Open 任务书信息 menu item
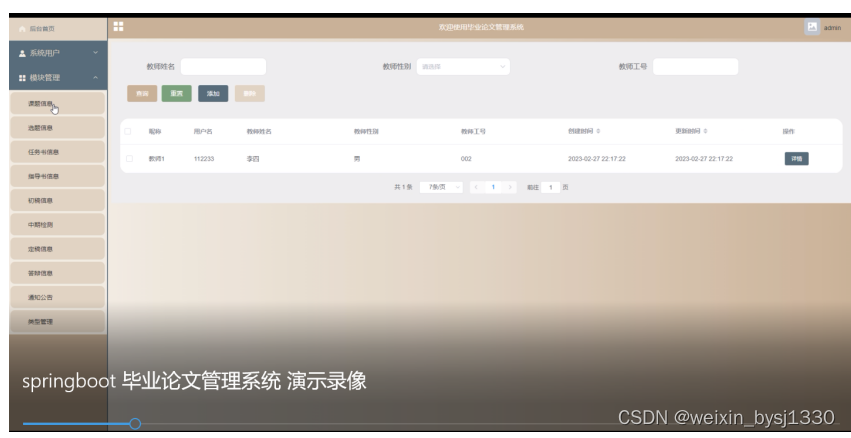 pos(58,152)
